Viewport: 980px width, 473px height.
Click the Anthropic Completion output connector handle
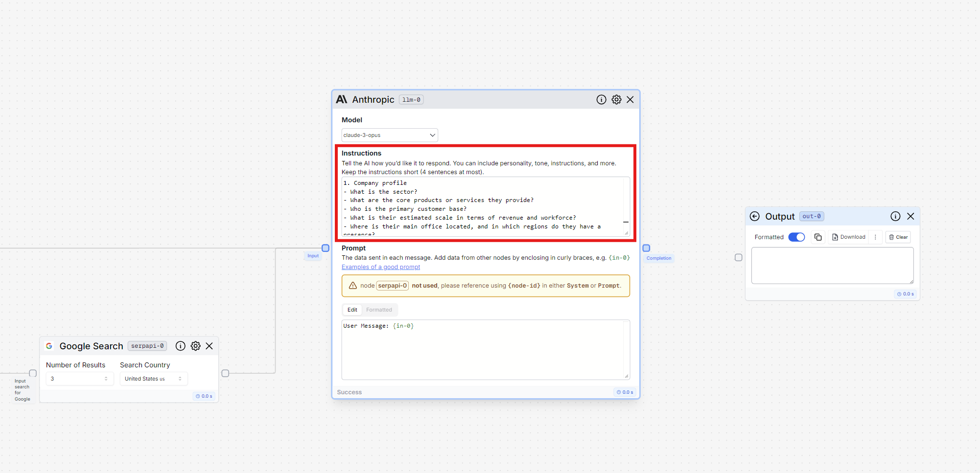tap(646, 248)
